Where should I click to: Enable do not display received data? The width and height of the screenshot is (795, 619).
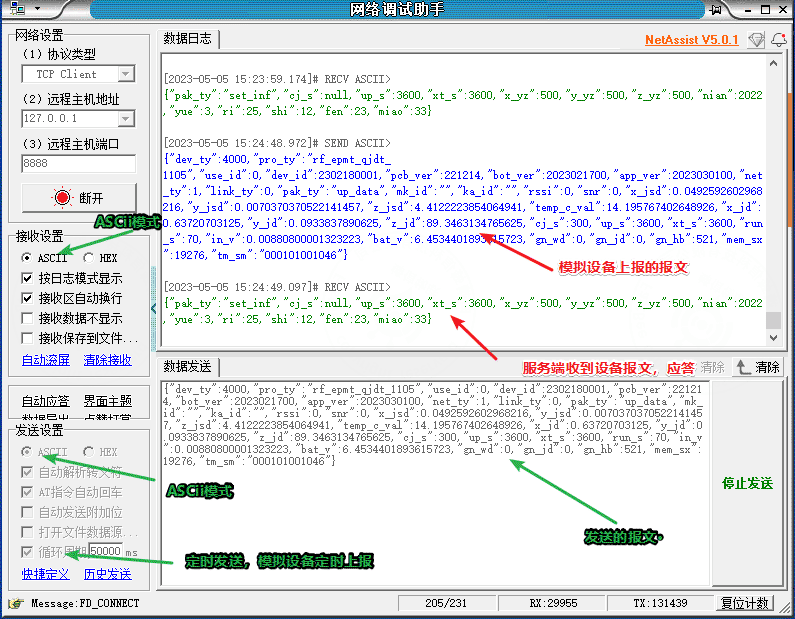click(x=27, y=318)
